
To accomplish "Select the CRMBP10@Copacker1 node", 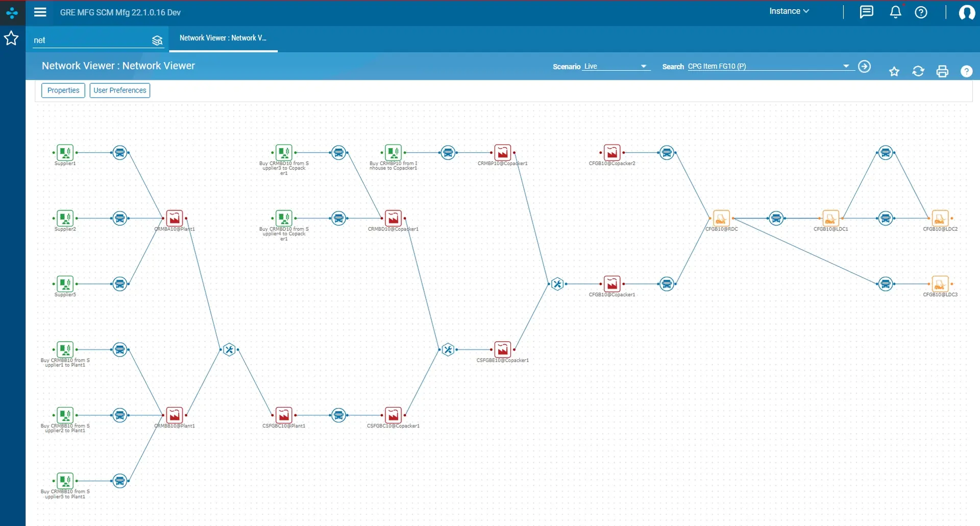I will tap(503, 153).
